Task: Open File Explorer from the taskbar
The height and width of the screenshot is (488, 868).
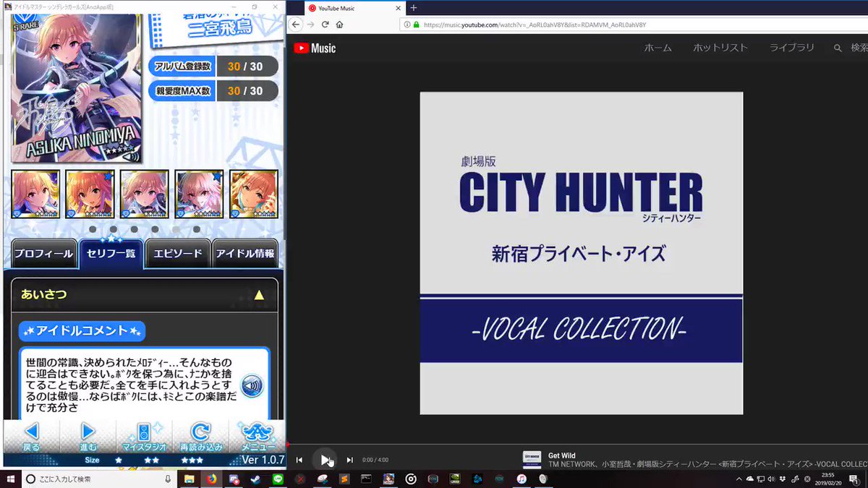Action: click(x=189, y=479)
